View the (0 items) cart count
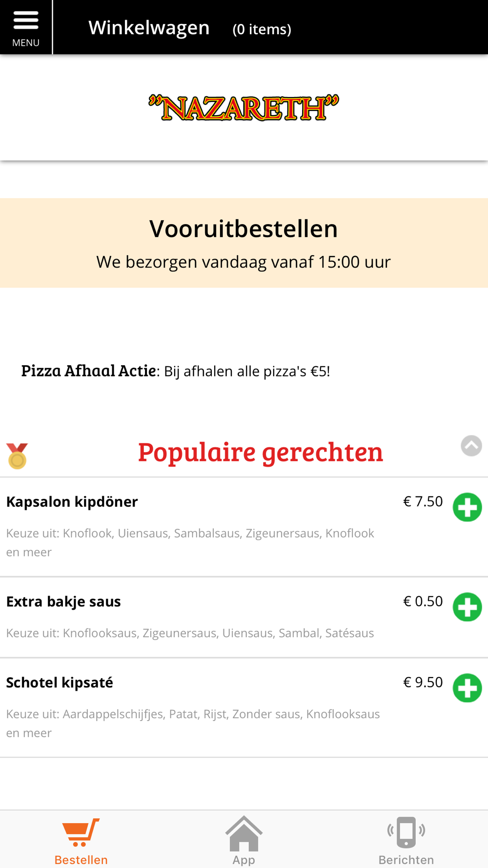This screenshot has height=868, width=488. (x=262, y=29)
